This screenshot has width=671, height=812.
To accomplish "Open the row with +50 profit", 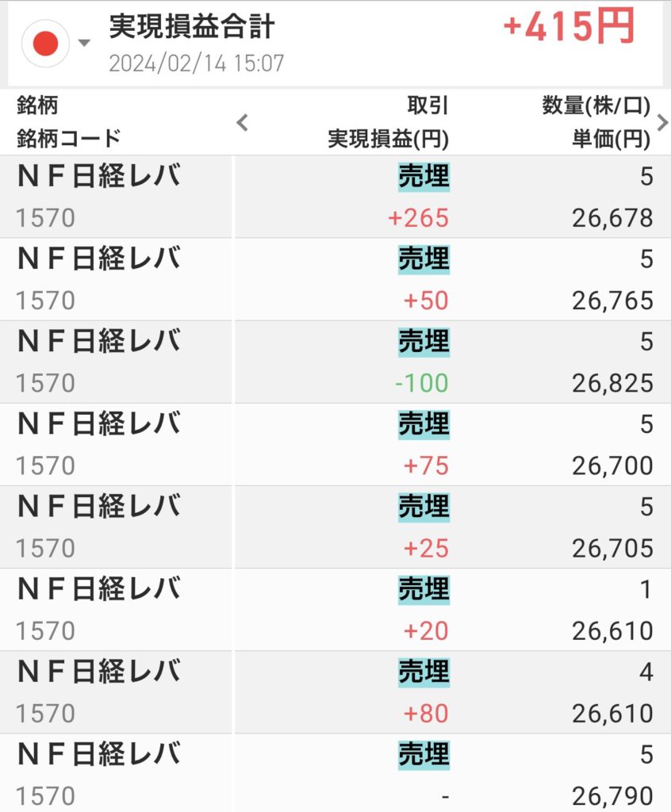I will click(335, 279).
